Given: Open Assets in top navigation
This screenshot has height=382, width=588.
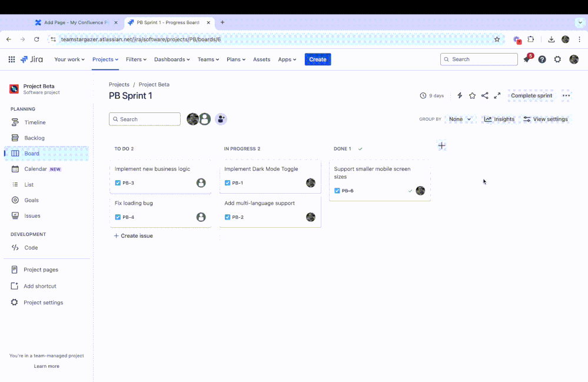Looking at the screenshot, I should 261,59.
